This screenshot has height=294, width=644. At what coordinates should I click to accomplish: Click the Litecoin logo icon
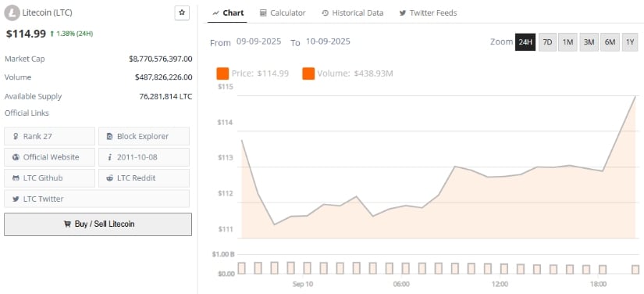[x=12, y=13]
